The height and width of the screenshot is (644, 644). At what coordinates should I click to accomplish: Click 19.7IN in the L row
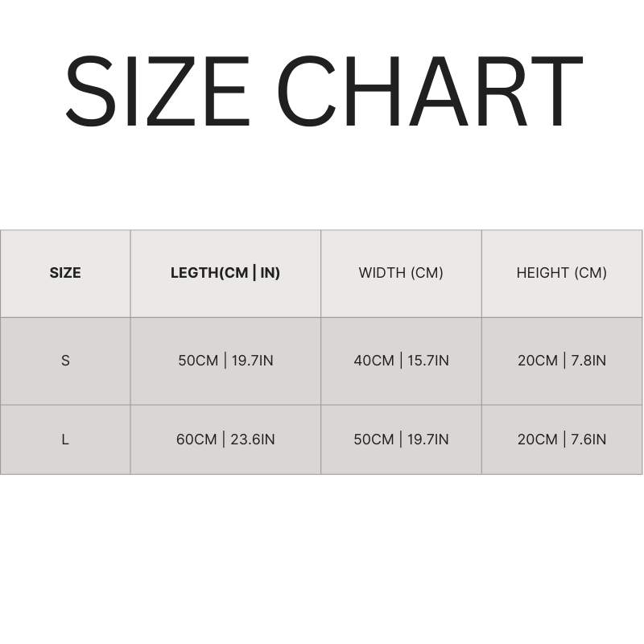coord(428,440)
